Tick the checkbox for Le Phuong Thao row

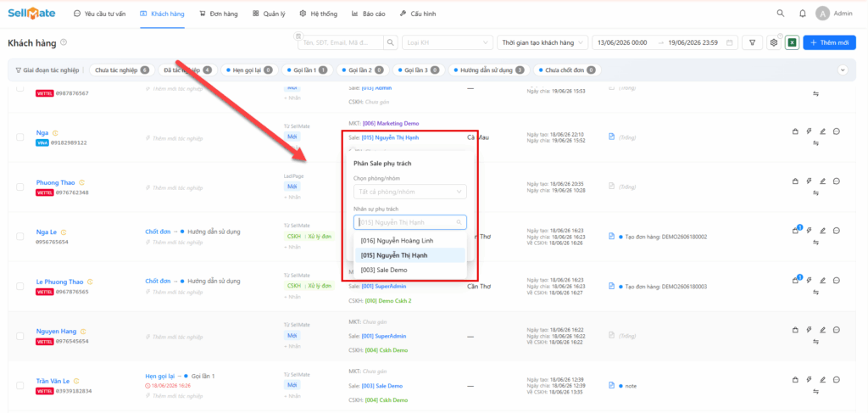(20, 287)
